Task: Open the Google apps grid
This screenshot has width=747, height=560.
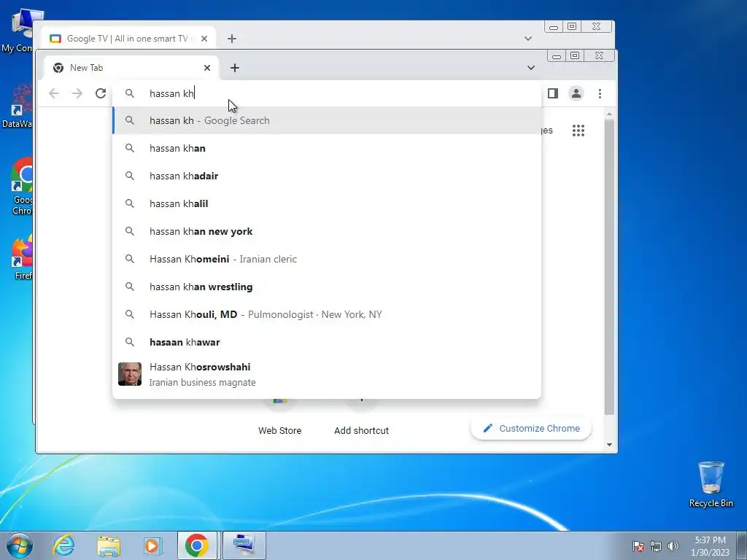Action: 578,131
